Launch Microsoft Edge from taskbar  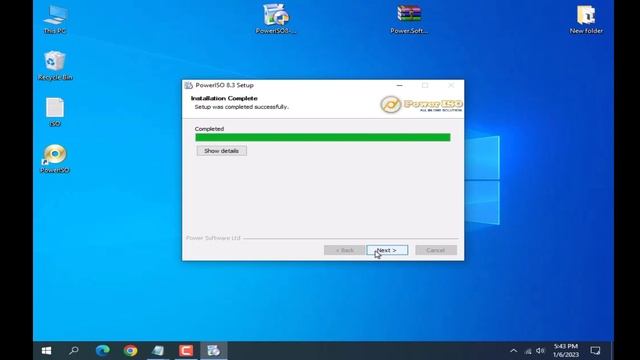102,351
